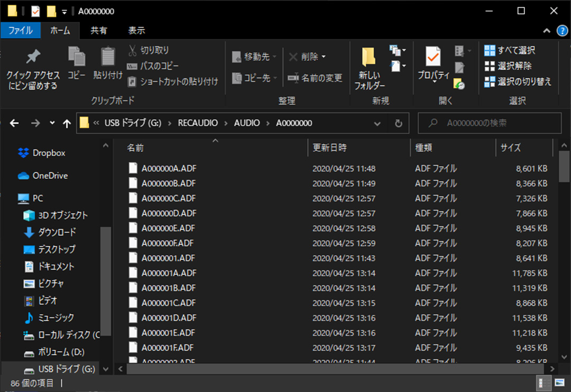Select Dropbox in the navigation pane
This screenshot has height=392, width=571.
coord(42,153)
